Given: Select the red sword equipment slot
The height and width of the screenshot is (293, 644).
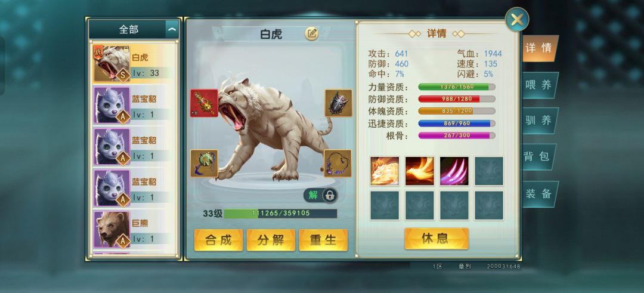Looking at the screenshot, I should (x=204, y=103).
